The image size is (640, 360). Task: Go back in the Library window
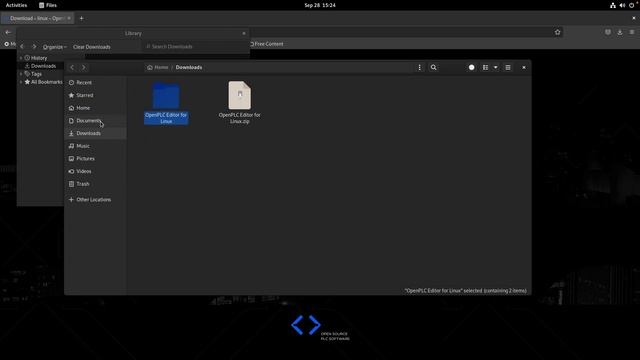tap(22, 47)
